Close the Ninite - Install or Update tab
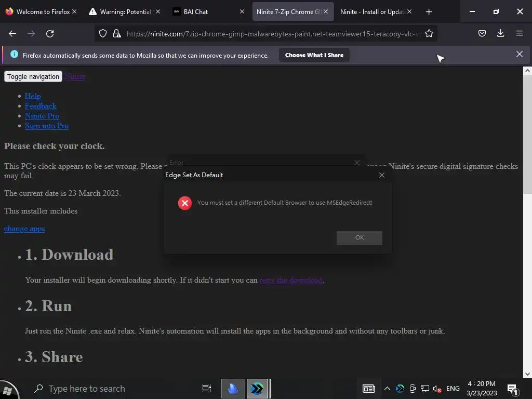This screenshot has width=532, height=399. 409,11
